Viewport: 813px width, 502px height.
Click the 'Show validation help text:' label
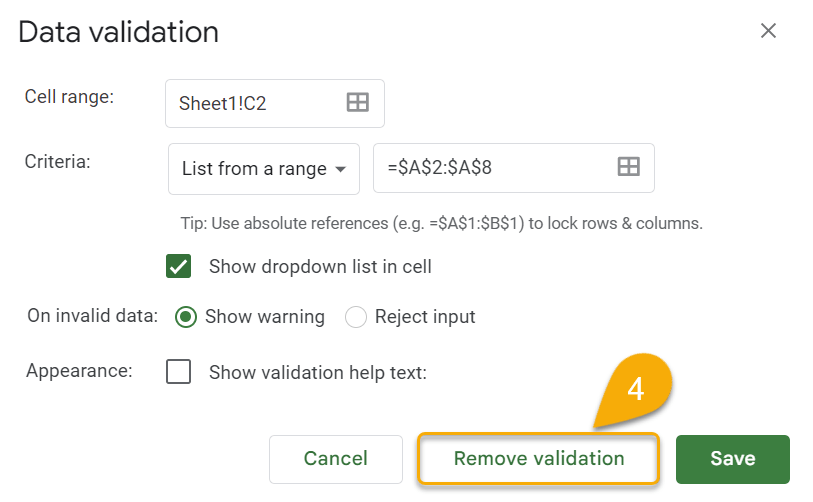[x=317, y=372]
